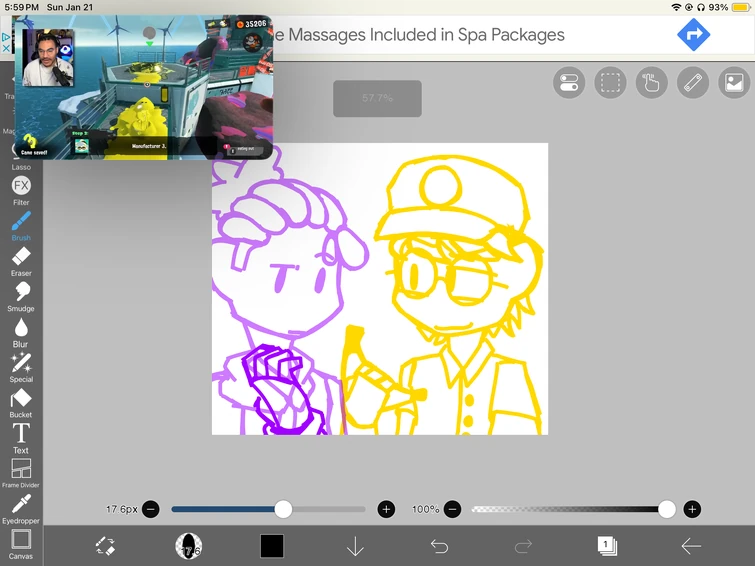
Task: Open the Frame Divider tool
Action: tap(21, 474)
